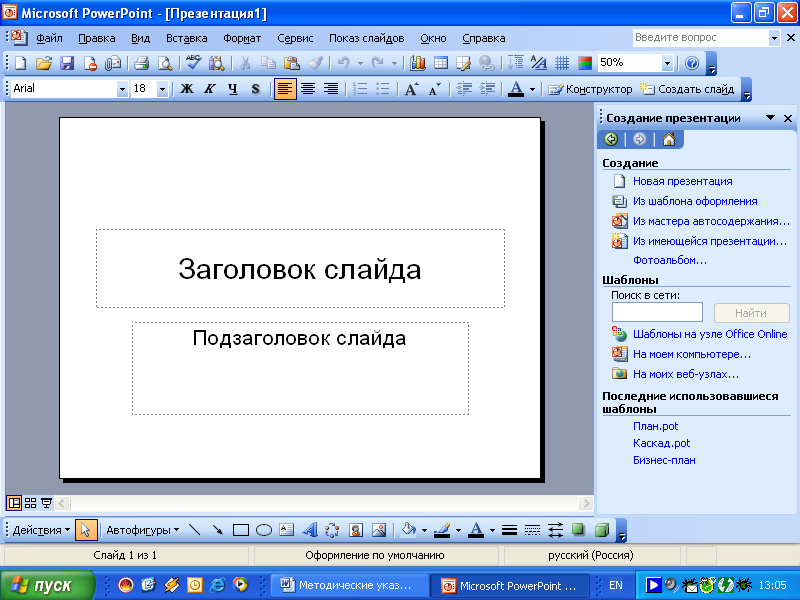Open PowerPoint Help with the question mark icon
The height and width of the screenshot is (600, 800).
pos(692,63)
